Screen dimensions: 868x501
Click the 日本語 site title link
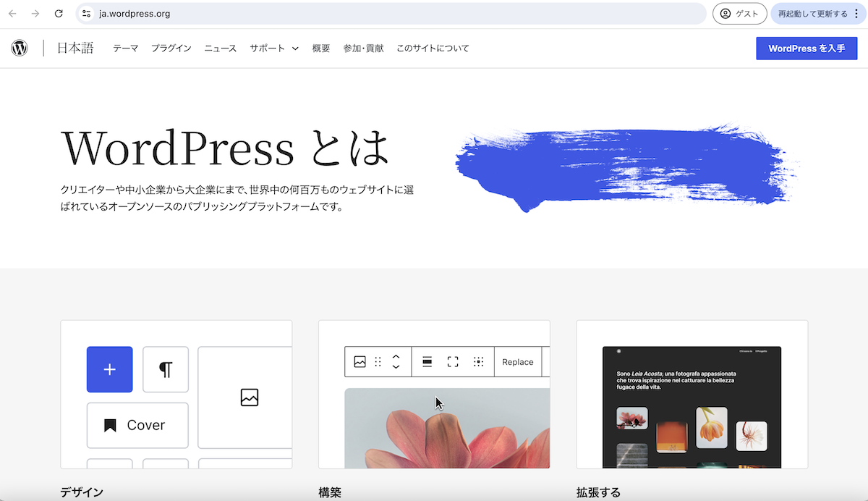[x=75, y=49]
